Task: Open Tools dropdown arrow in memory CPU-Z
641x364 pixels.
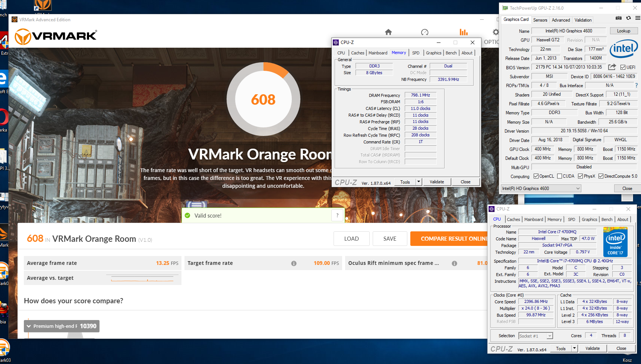Action: point(419,182)
